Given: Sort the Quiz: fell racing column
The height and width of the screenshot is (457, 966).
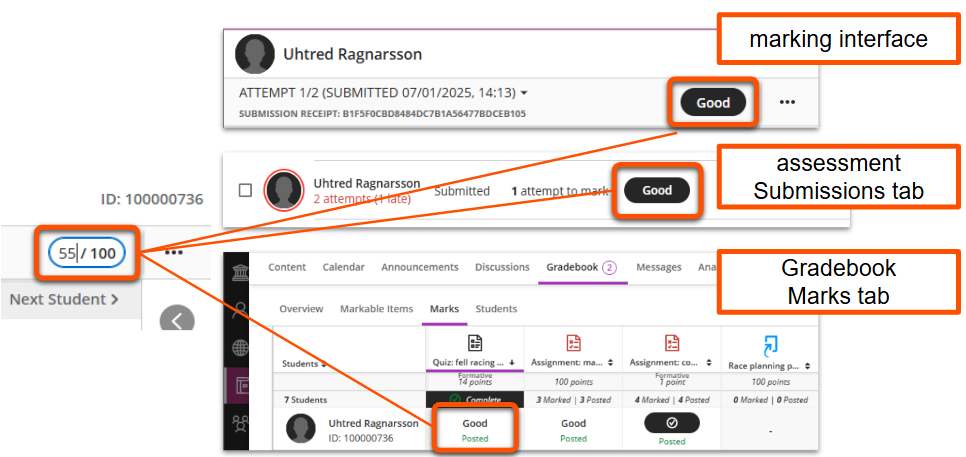Looking at the screenshot, I should click(513, 364).
